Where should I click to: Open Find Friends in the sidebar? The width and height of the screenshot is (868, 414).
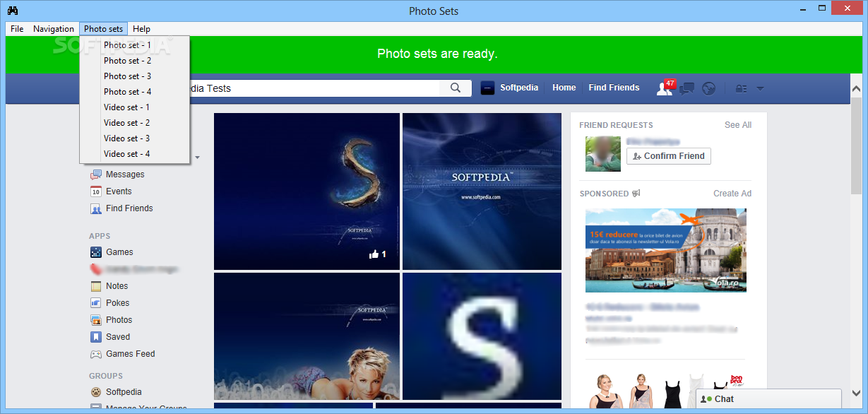(x=129, y=208)
